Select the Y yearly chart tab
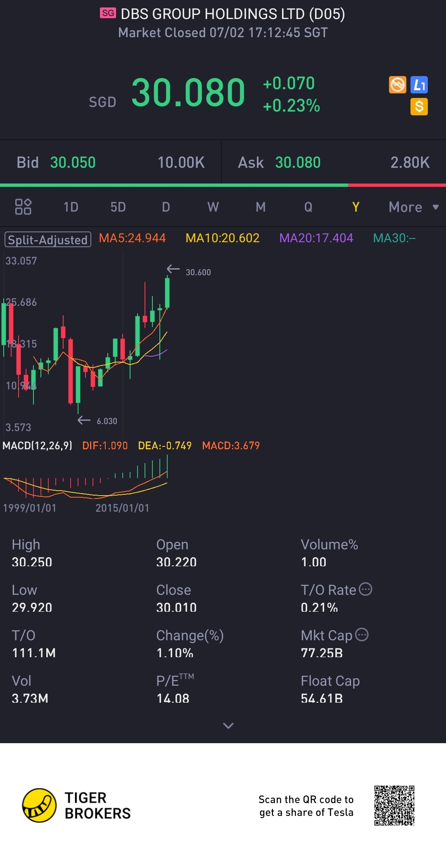This screenshot has width=446, height=868. (356, 207)
